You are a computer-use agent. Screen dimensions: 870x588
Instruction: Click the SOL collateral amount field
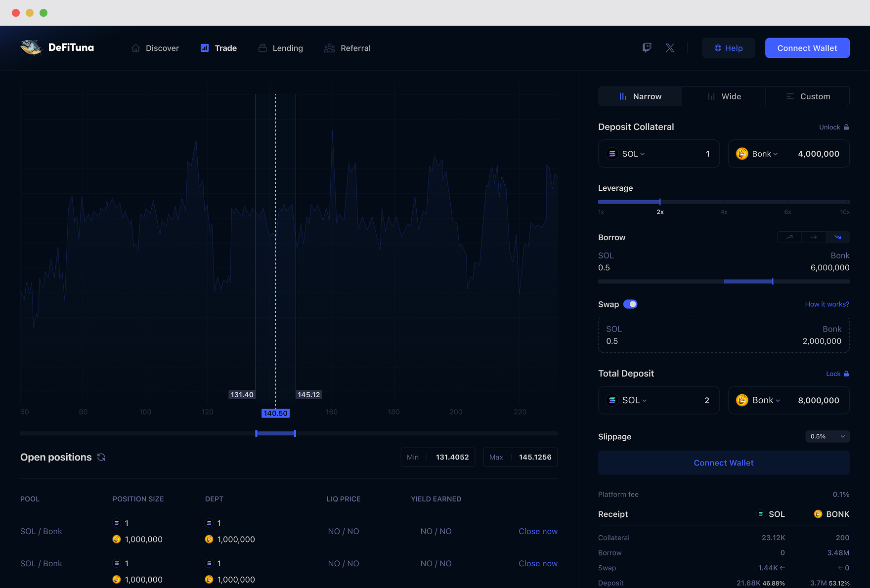[x=659, y=154]
